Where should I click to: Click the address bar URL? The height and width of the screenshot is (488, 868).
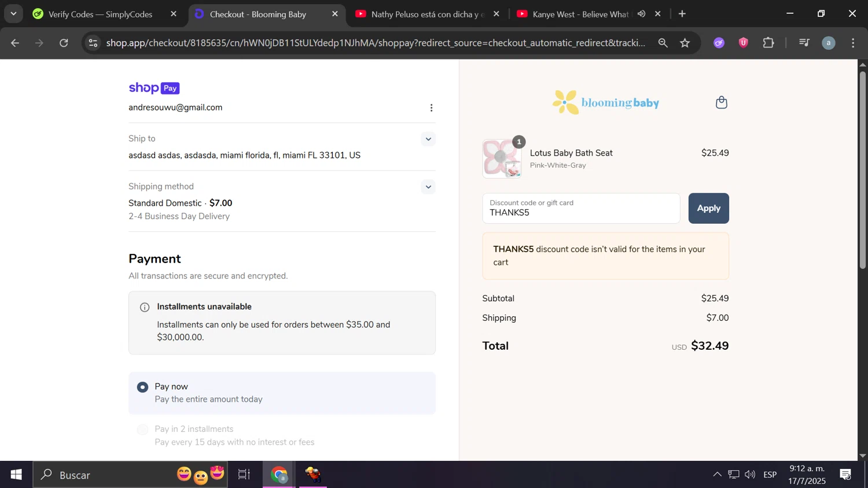tap(376, 43)
